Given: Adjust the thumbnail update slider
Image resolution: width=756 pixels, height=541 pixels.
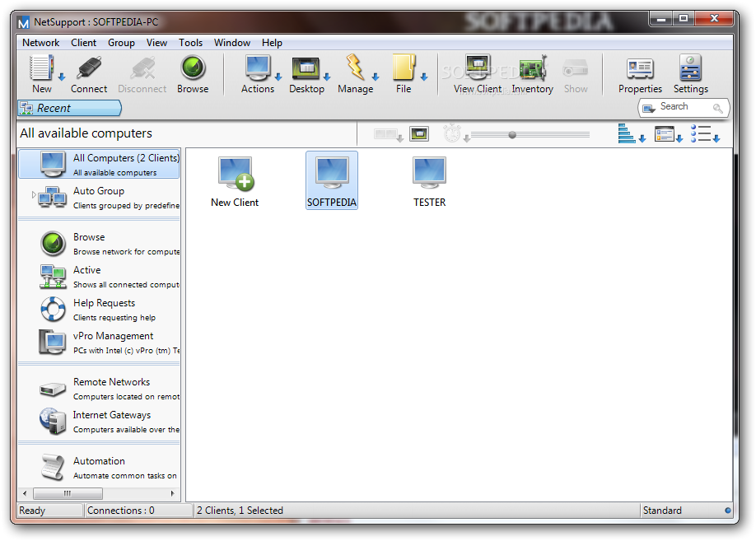Looking at the screenshot, I should [512, 134].
